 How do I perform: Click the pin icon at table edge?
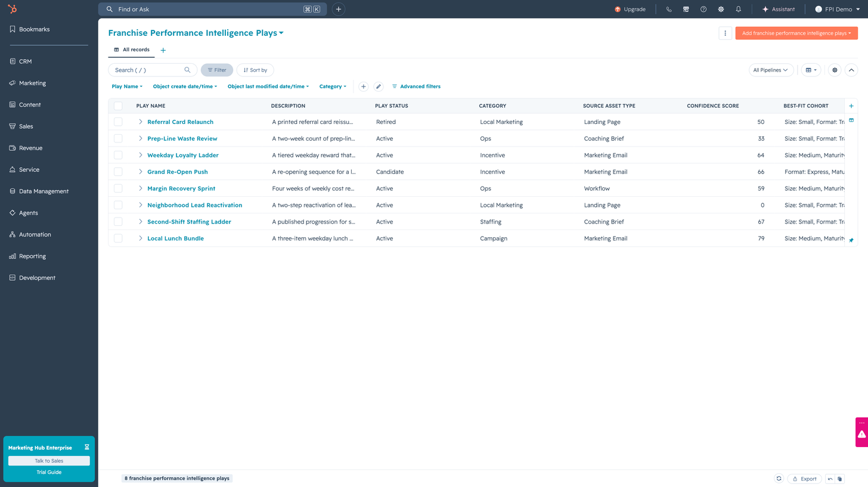[851, 240]
